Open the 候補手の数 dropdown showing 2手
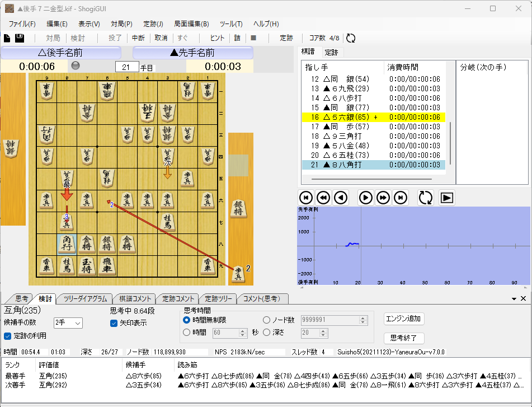Viewport: 532px width, 407px height. [x=68, y=322]
